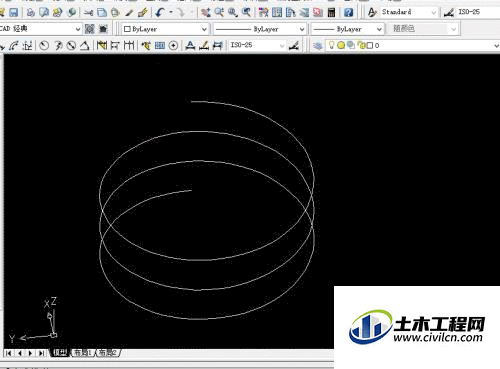Click the Copy icon

click(x=102, y=13)
